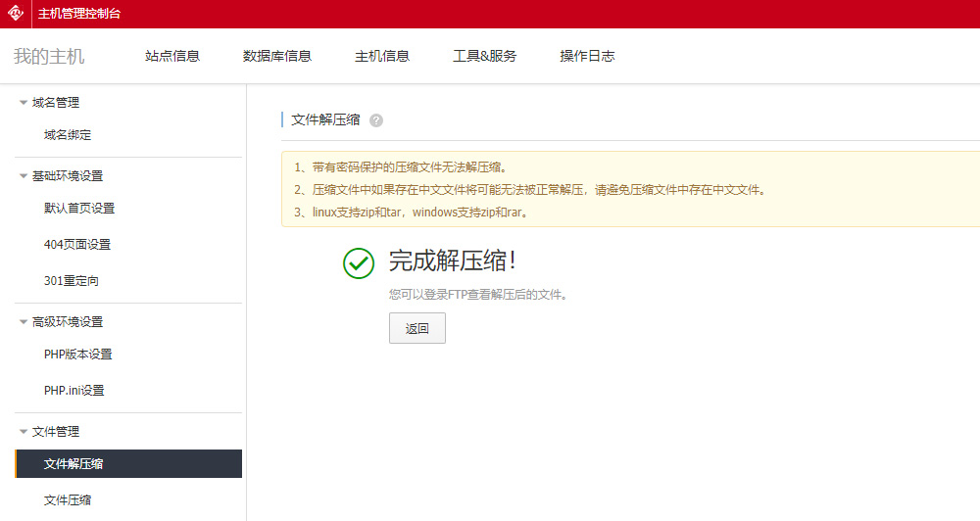The height and width of the screenshot is (521, 980).
Task: Open the 404页面设置 item
Action: pos(77,245)
